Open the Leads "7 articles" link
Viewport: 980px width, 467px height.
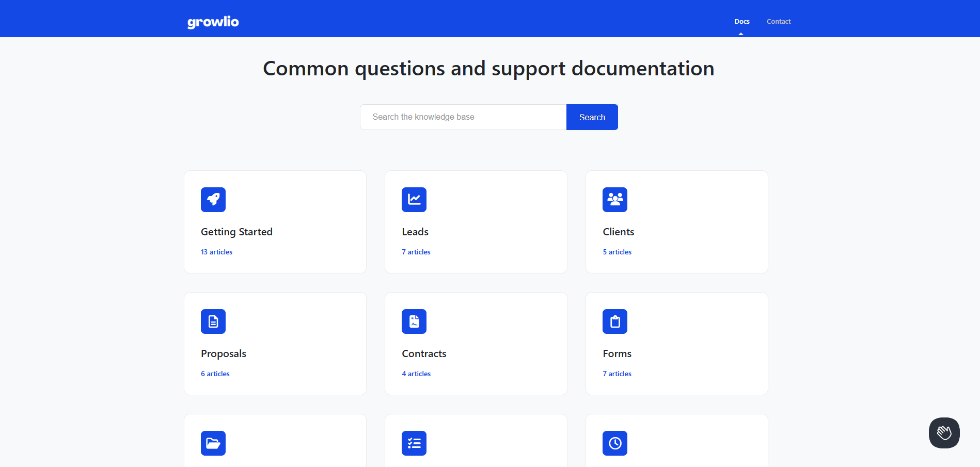416,252
